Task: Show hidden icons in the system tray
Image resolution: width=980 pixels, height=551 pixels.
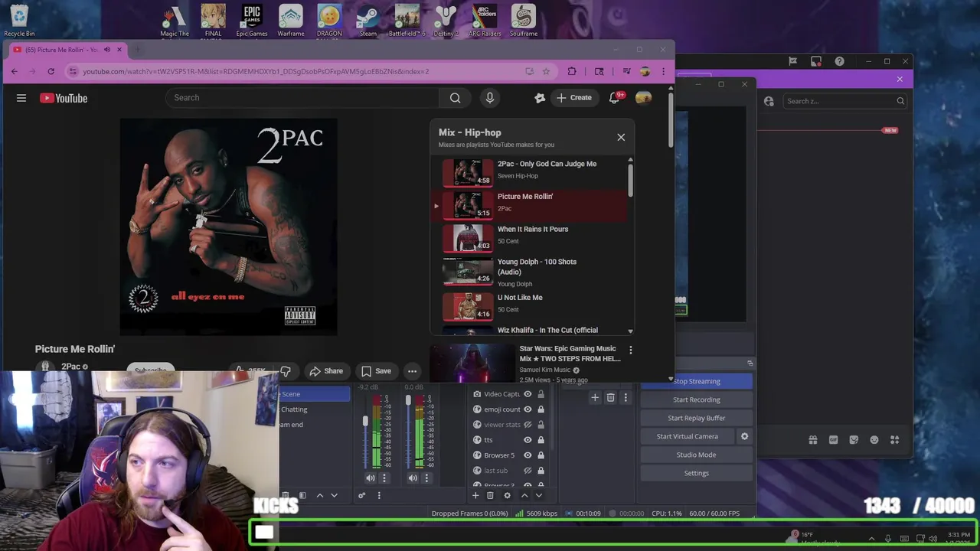Action: coord(871,539)
